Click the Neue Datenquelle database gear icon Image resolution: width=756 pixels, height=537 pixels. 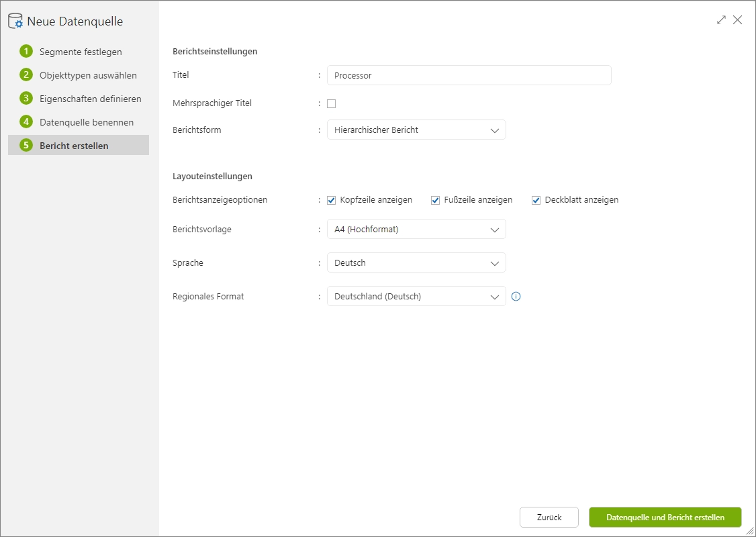[x=15, y=20]
